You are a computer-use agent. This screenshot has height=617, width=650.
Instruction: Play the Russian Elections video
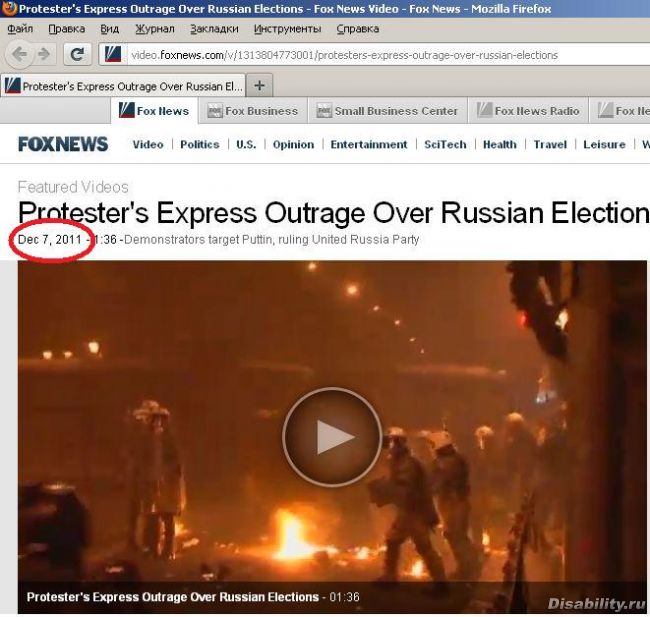click(x=332, y=436)
